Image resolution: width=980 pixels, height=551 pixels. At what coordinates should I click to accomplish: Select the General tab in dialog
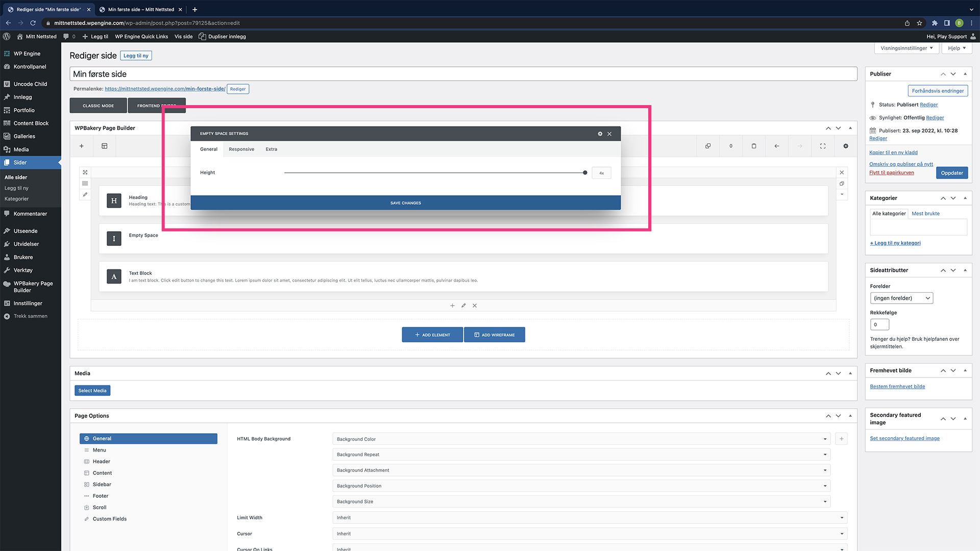[209, 149]
